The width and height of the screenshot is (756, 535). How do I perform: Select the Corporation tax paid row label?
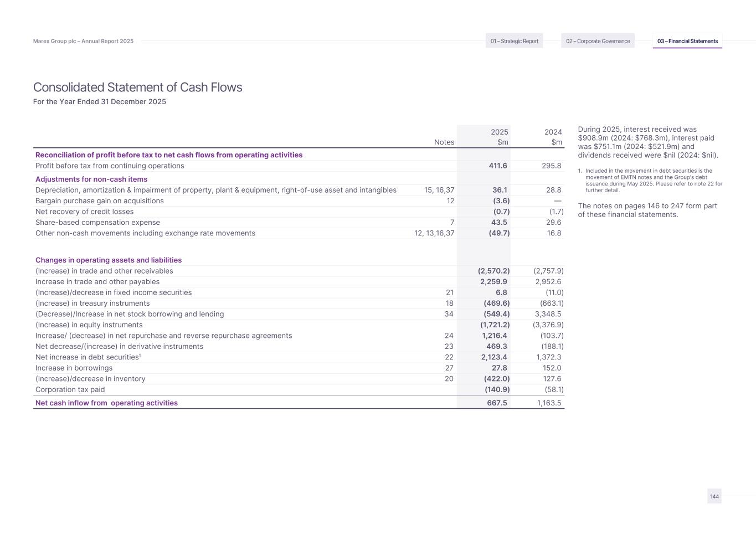[70, 390]
